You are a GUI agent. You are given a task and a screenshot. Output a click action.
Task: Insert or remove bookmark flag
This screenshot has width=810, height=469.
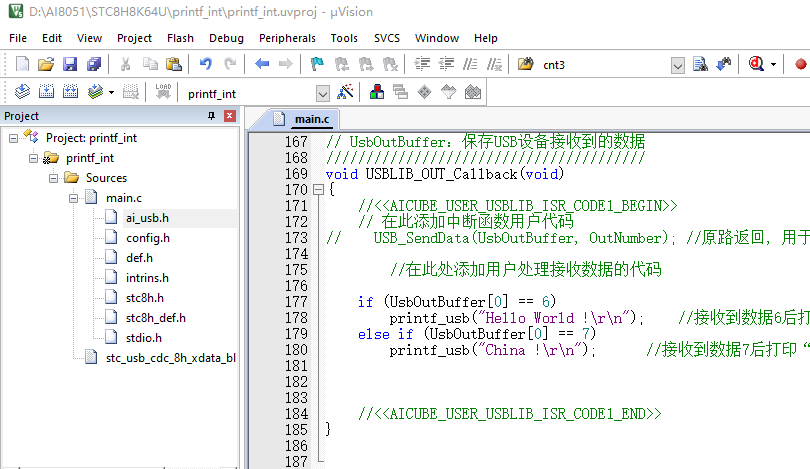(317, 64)
